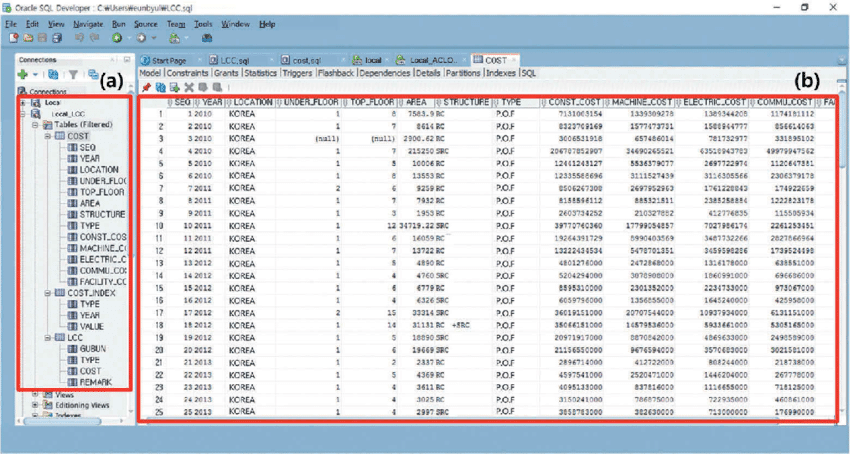850x454 pixels.
Task: Select the GUBUN column under LCC
Action: coord(93,349)
